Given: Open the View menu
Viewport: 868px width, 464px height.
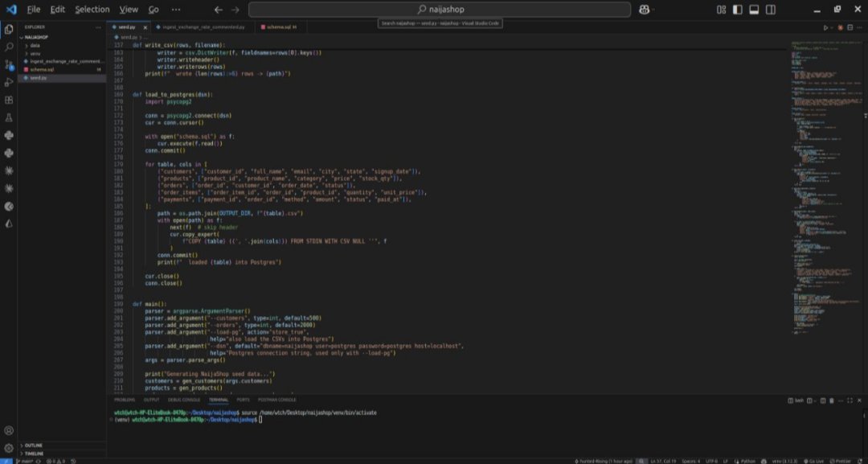Looking at the screenshot, I should [129, 10].
